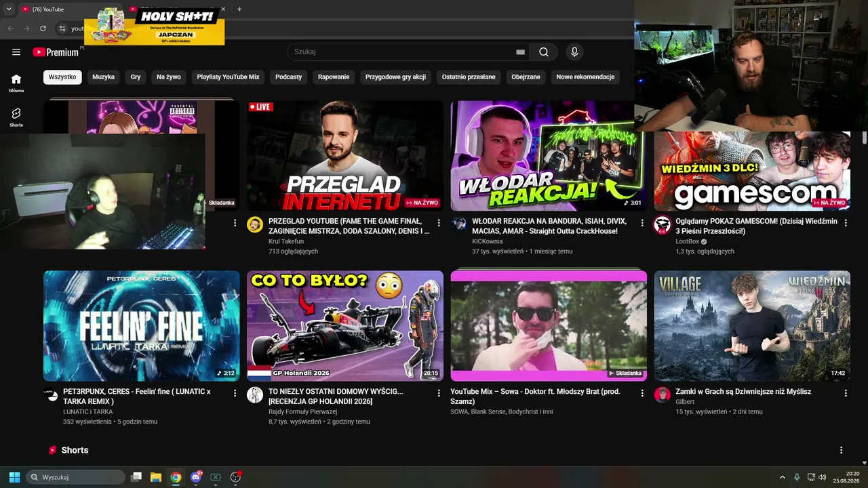Screen dimensions: 868x488
Task: Select Playlisty YouTube Mix chip
Action: pos(228,77)
